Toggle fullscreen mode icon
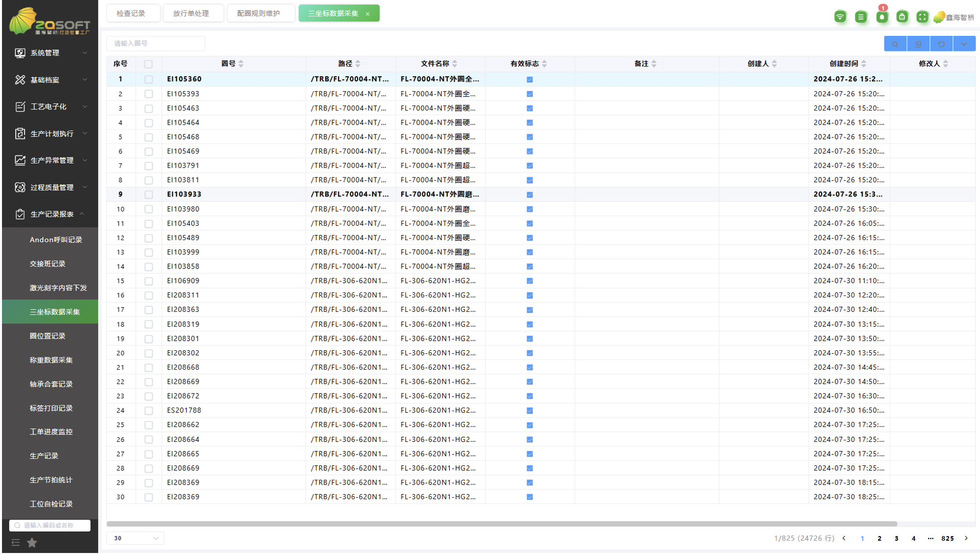 (922, 16)
